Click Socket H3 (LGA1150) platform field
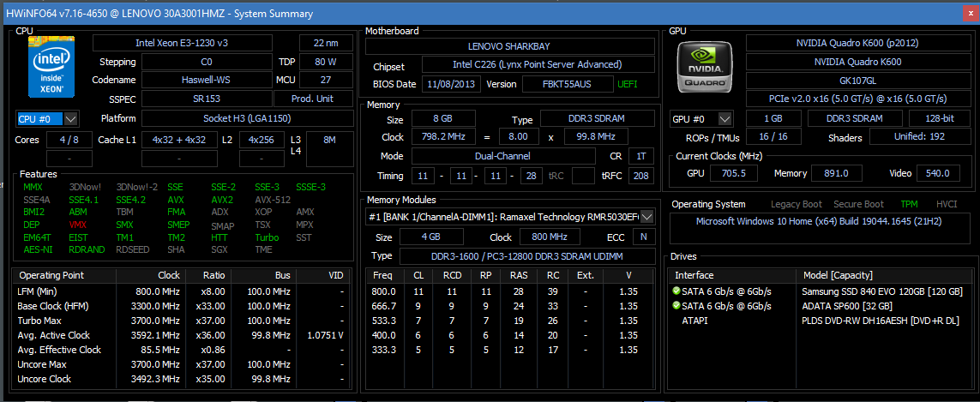The height and width of the screenshot is (402, 980). point(248,118)
